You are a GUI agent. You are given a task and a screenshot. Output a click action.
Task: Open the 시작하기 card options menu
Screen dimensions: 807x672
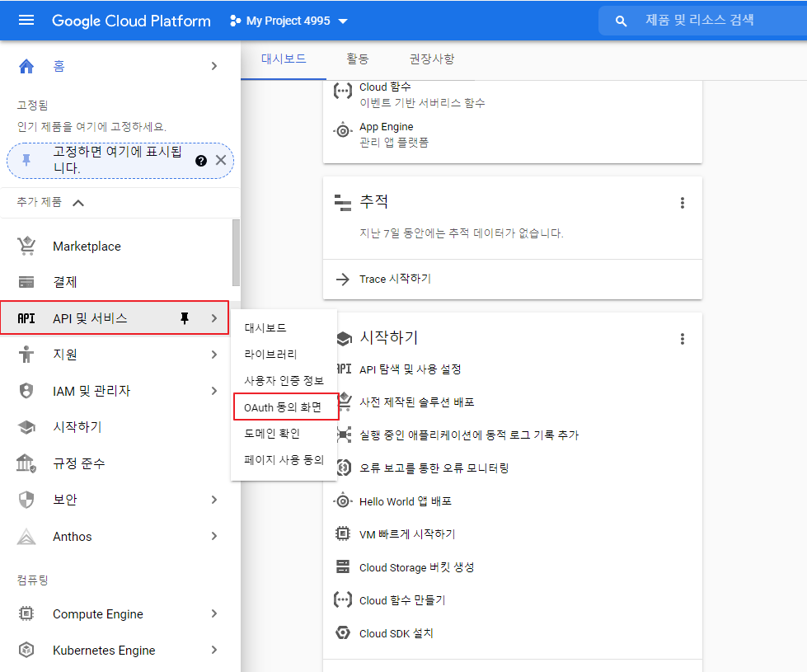[683, 339]
